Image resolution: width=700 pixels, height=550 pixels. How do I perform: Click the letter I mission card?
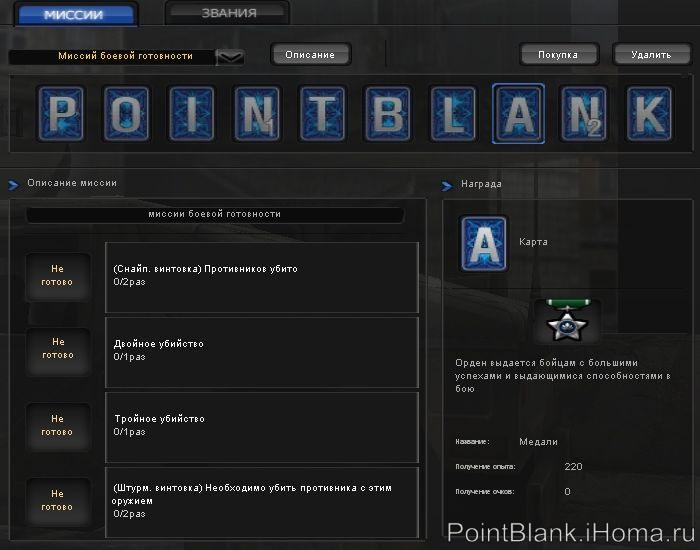click(x=191, y=114)
